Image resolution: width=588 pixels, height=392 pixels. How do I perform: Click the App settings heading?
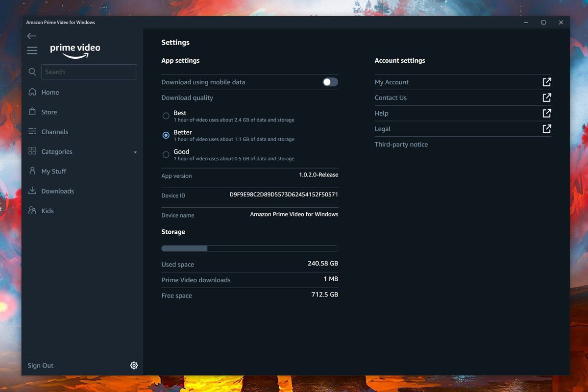click(180, 61)
